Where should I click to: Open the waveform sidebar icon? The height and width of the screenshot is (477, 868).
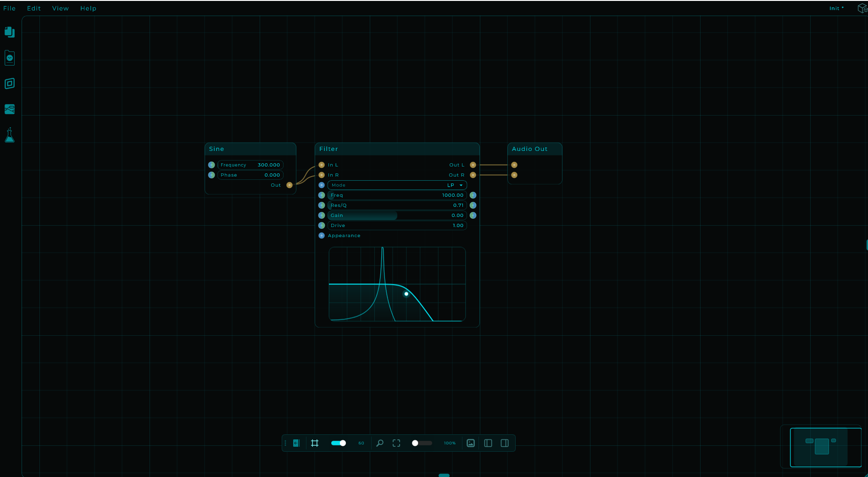10,109
